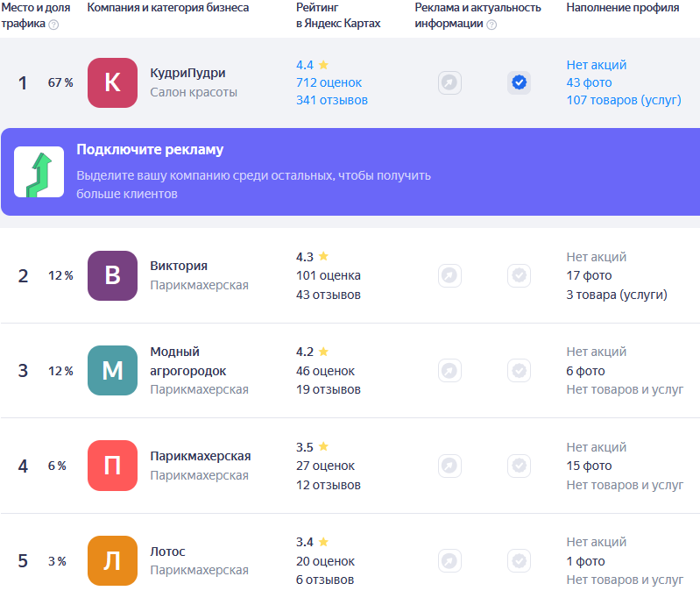Click help icon next to Реклама и актуальность информации

click(491, 25)
